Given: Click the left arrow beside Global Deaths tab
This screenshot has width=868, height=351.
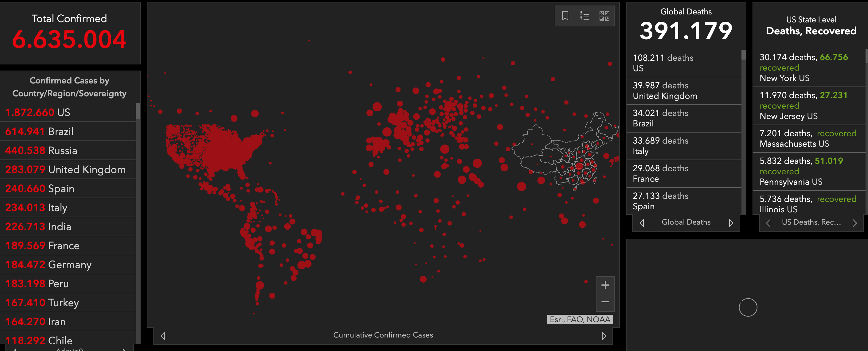Looking at the screenshot, I should pos(642,223).
